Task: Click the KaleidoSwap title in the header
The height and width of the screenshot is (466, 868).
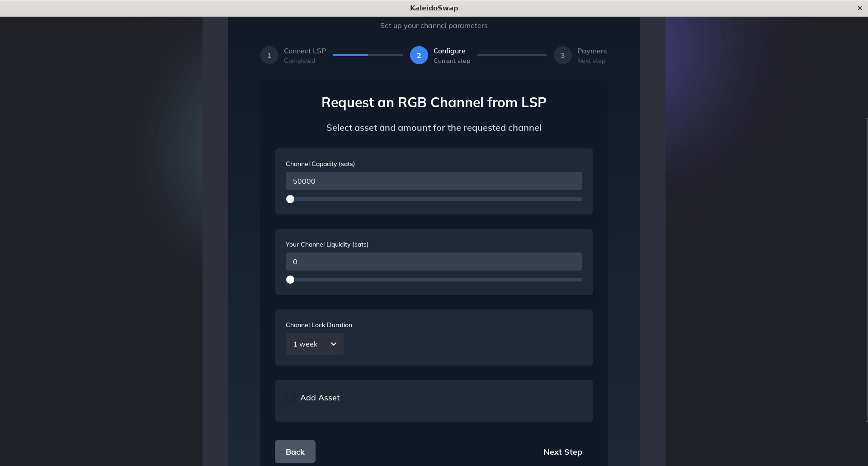Action: 434,8
